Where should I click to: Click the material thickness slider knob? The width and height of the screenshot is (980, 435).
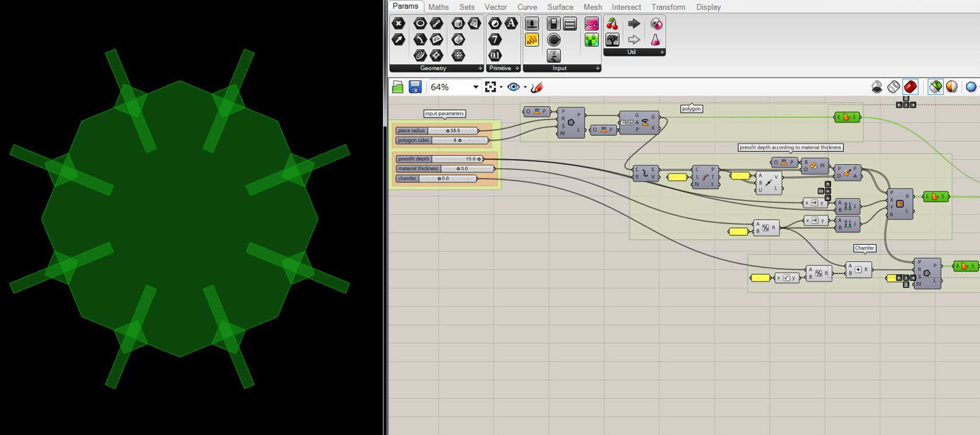tap(458, 169)
